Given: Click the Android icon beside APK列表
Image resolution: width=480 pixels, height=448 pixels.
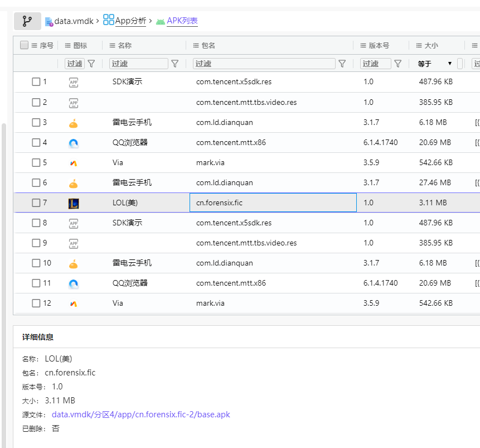Looking at the screenshot, I should (161, 21).
